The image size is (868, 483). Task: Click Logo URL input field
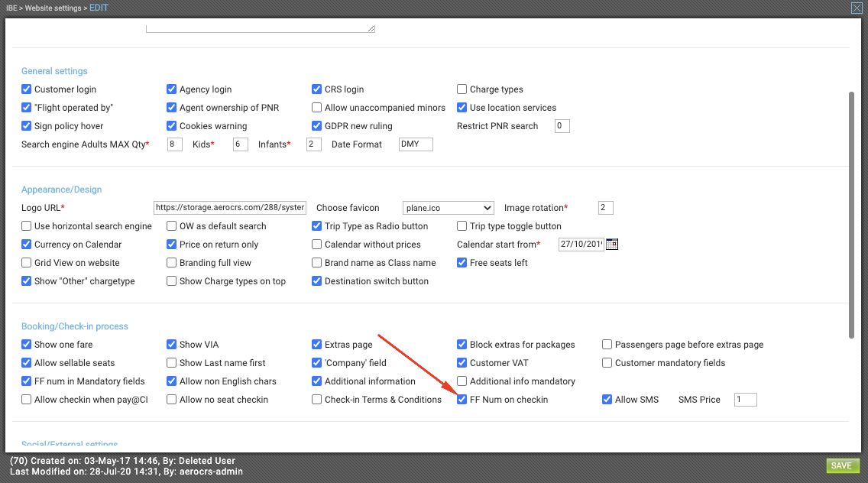tap(230, 207)
